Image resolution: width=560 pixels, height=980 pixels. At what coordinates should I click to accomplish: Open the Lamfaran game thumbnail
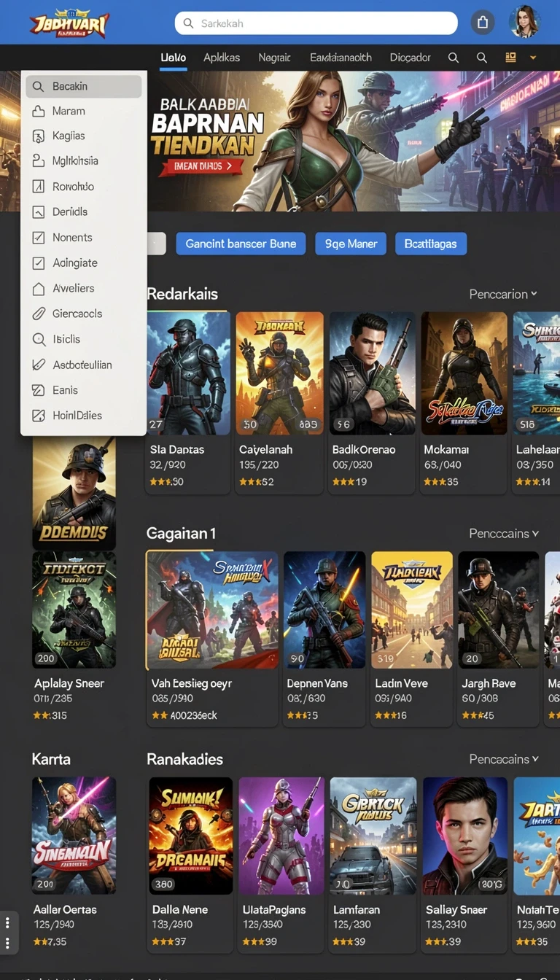pos(373,836)
